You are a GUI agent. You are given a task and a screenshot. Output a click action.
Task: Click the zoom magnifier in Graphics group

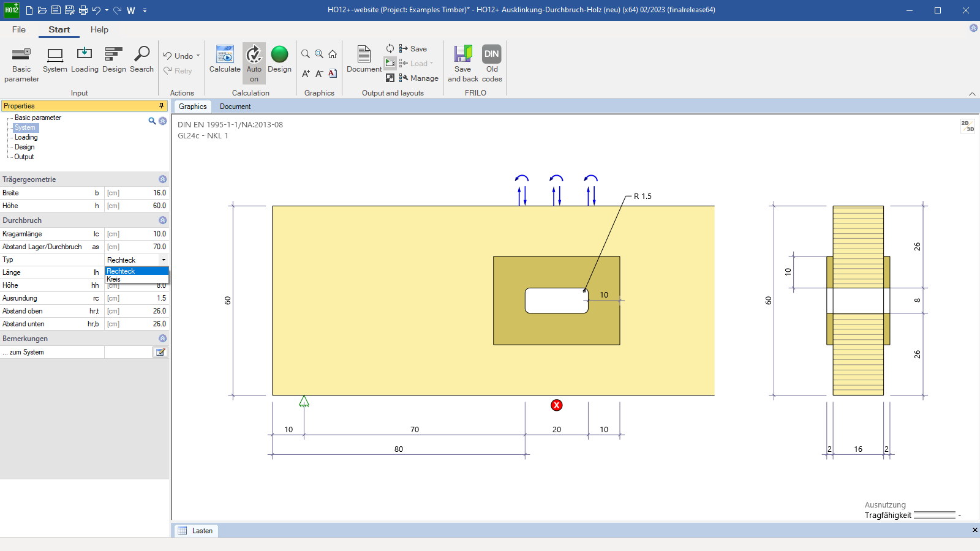pyautogui.click(x=306, y=54)
